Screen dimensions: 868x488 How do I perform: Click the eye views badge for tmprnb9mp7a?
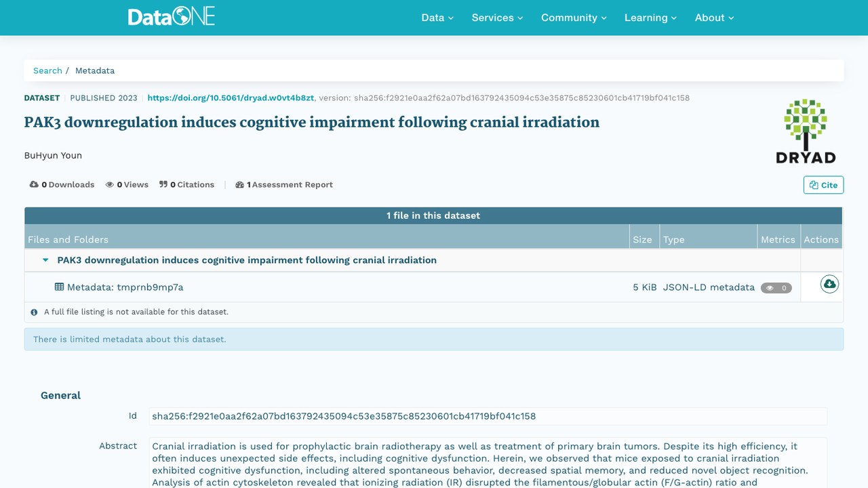coord(776,288)
